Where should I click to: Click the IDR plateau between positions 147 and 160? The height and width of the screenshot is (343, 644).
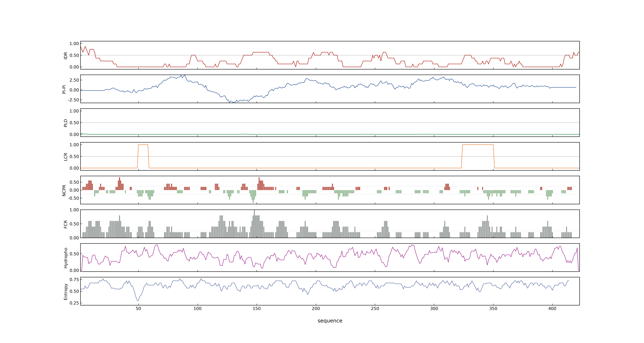[261, 52]
